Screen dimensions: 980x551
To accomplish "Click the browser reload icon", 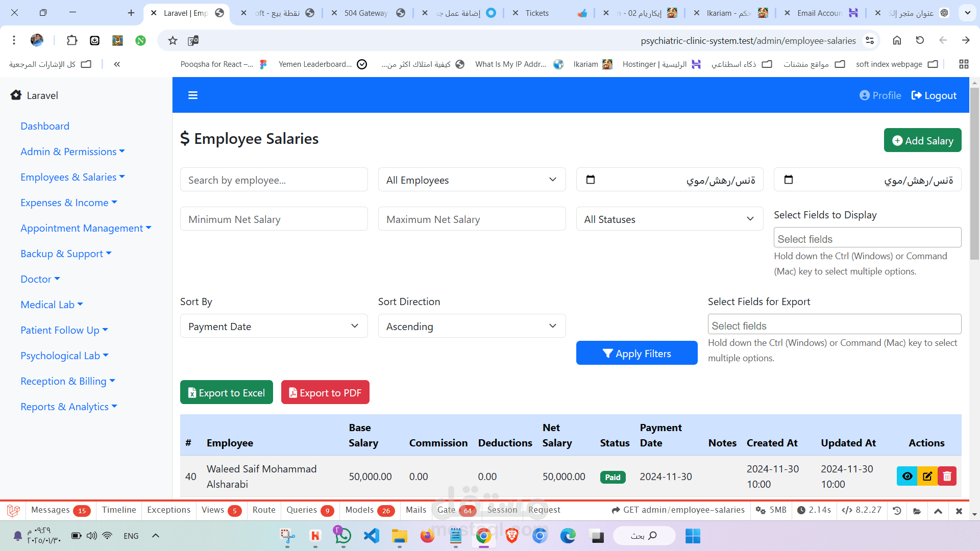I will click(x=920, y=40).
